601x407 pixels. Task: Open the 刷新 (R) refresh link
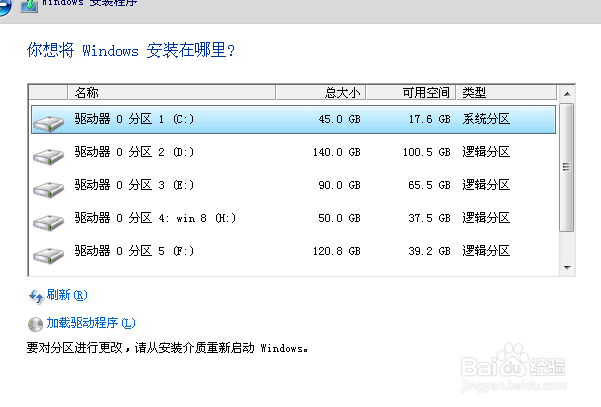tap(67, 295)
